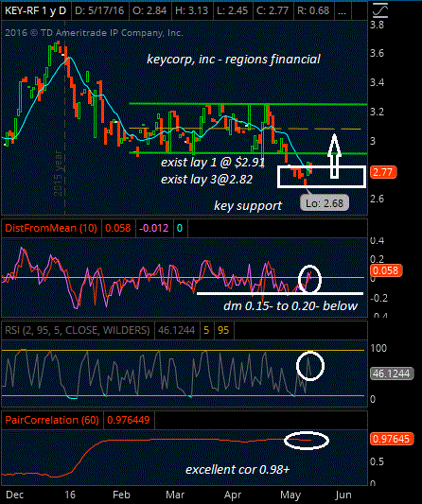Click the date readout D: 5/17/16
The image size is (422, 504).
click(99, 10)
